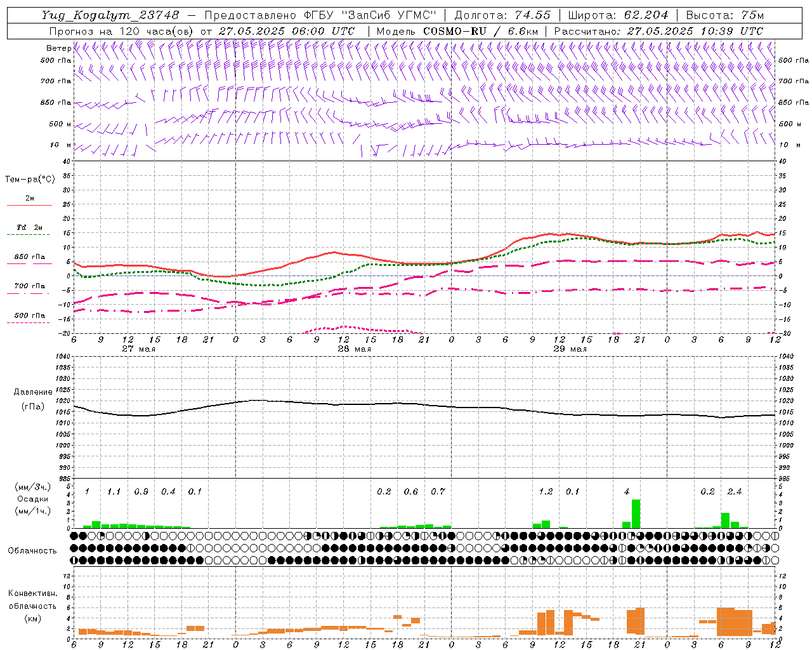812x650 pixels.
Task: Click the 'Прогноз на 120 часа(ов)' forecast text
Action: click(122, 31)
